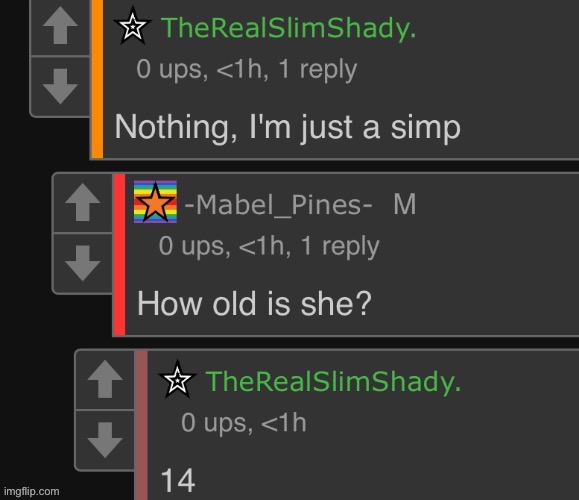Viewport: 579px width, 500px height.
Task: Open bottom TheRealSlimShady. username link
Action: pos(333,381)
